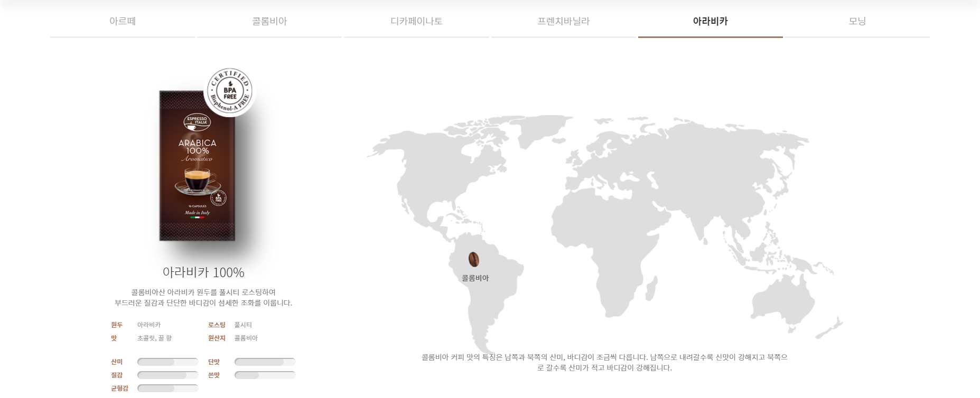The height and width of the screenshot is (398, 980).
Task: Click the 질감 texture level bar
Action: click(x=167, y=375)
